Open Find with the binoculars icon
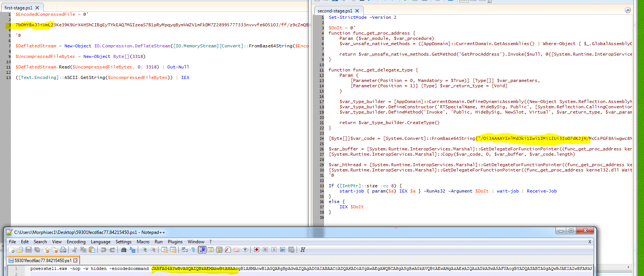644x276 pixels. (x=124, y=250)
